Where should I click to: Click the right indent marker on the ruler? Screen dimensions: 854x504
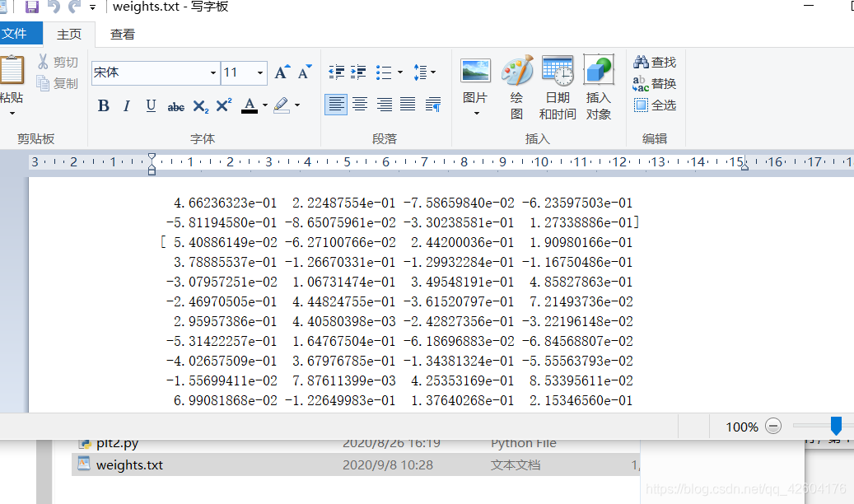coord(744,165)
